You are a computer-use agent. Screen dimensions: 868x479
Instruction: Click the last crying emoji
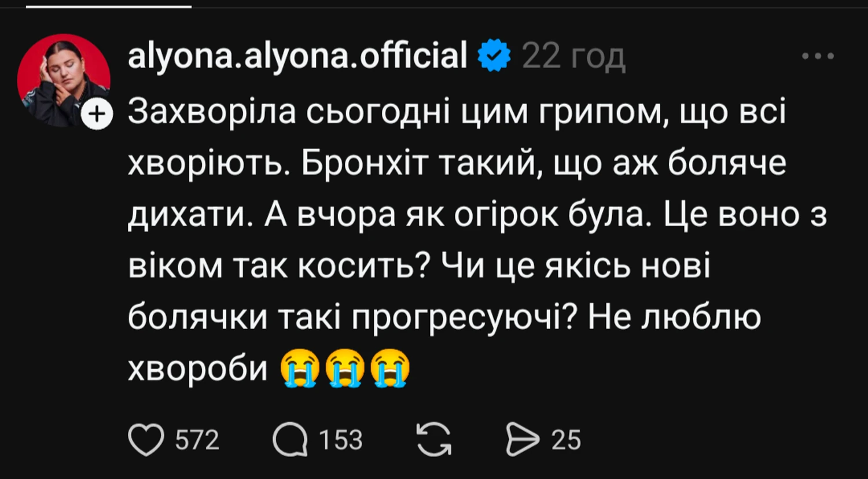[391, 368]
